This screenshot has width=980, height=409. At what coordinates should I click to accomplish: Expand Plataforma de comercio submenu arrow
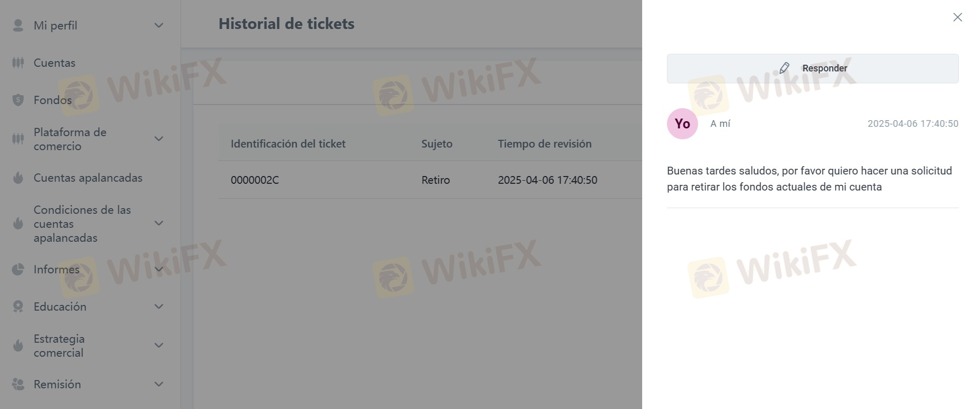(x=159, y=139)
